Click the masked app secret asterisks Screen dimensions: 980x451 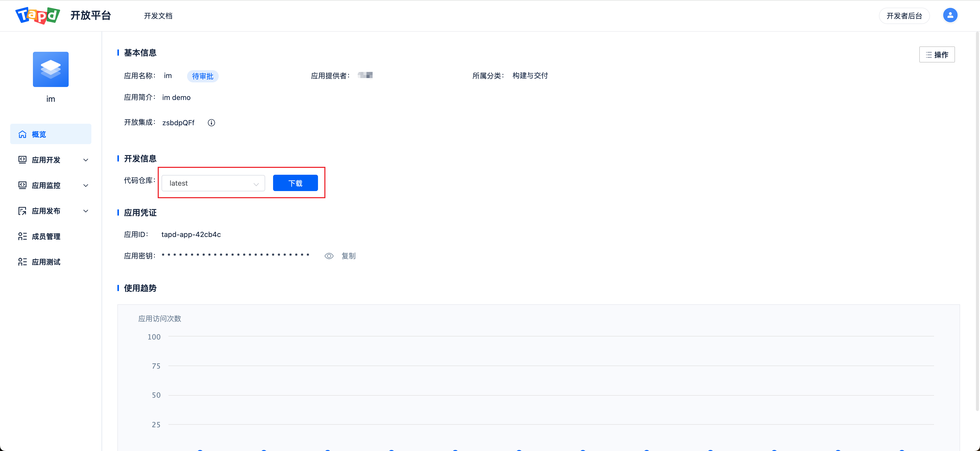(x=236, y=255)
